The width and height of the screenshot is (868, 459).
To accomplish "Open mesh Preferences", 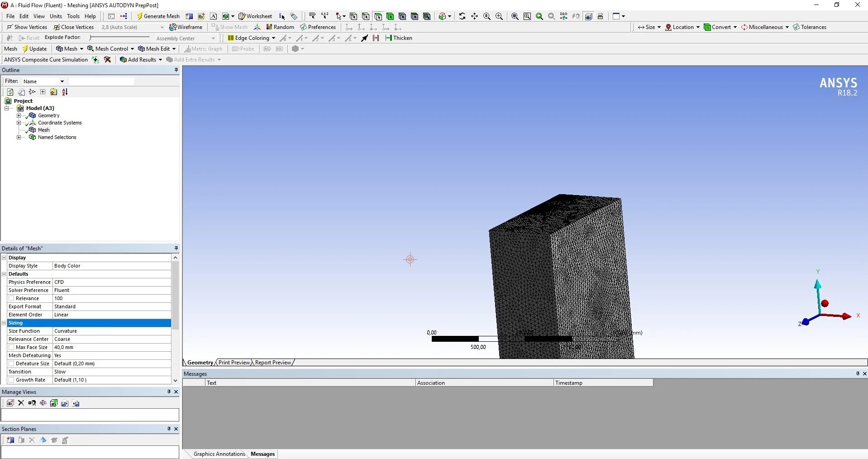I will tap(318, 27).
